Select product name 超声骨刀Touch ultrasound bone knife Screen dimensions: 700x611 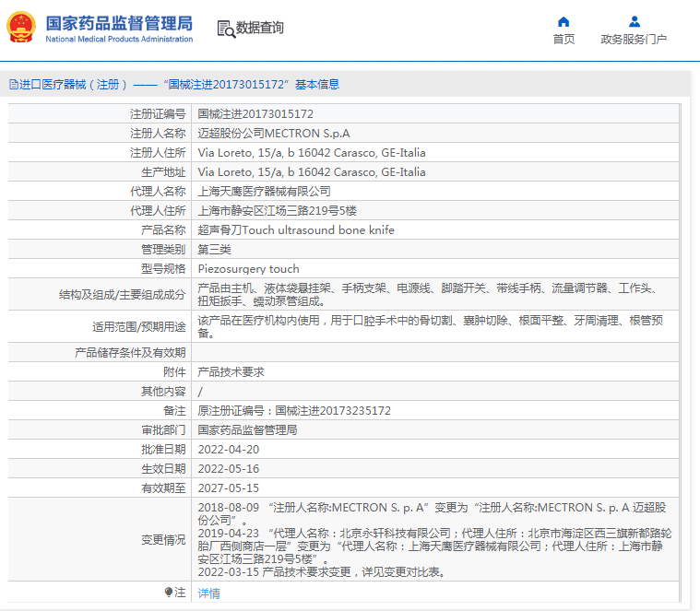tap(296, 230)
